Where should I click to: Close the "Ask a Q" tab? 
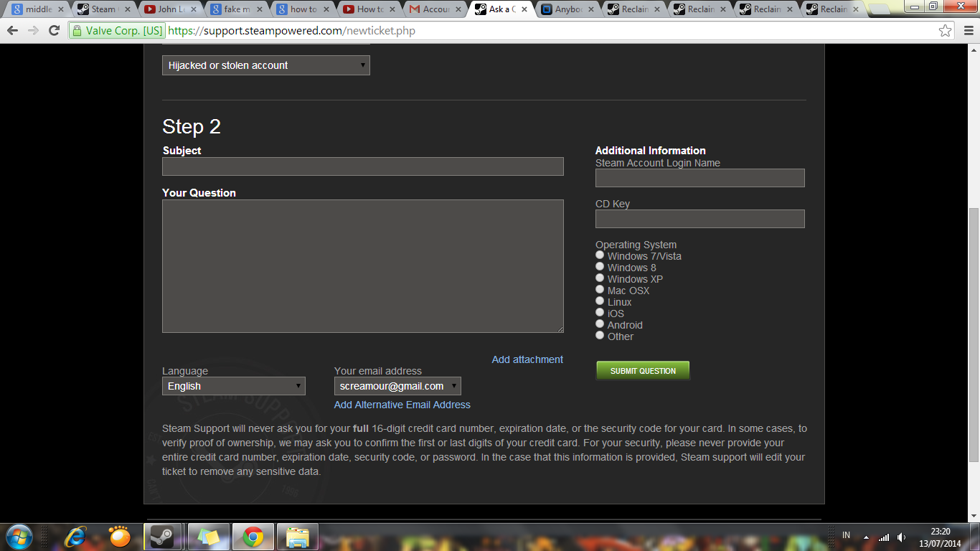click(x=526, y=9)
